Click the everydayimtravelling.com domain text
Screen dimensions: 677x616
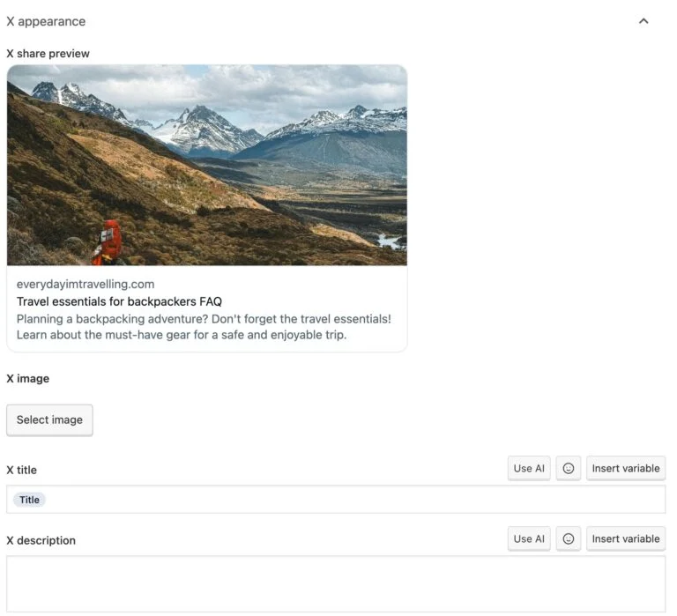86,284
